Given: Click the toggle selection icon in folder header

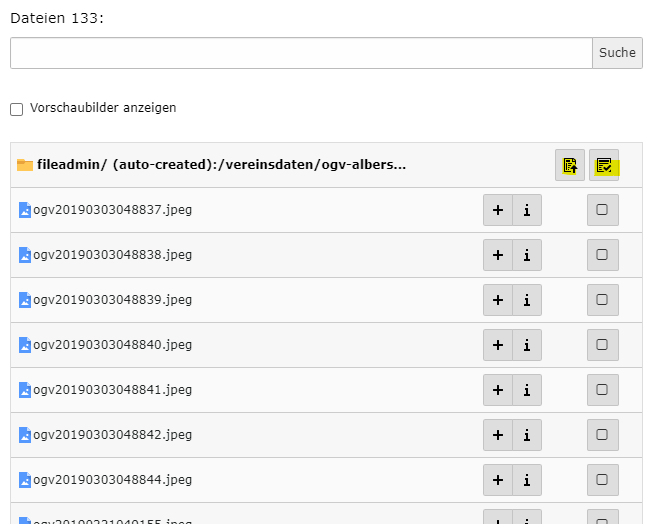Looking at the screenshot, I should click(604, 165).
